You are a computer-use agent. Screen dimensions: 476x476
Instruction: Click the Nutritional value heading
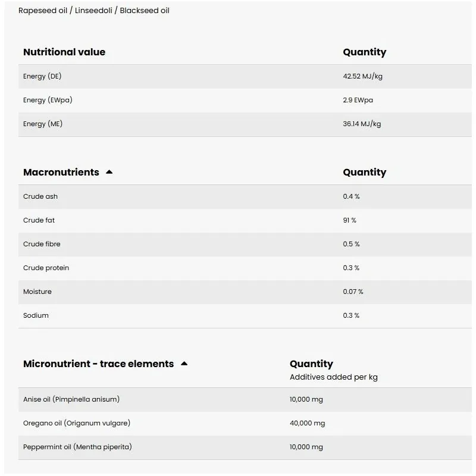pyautogui.click(x=64, y=52)
